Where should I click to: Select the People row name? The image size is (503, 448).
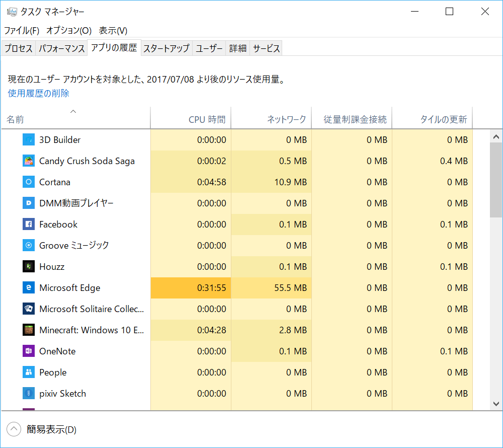tap(53, 372)
